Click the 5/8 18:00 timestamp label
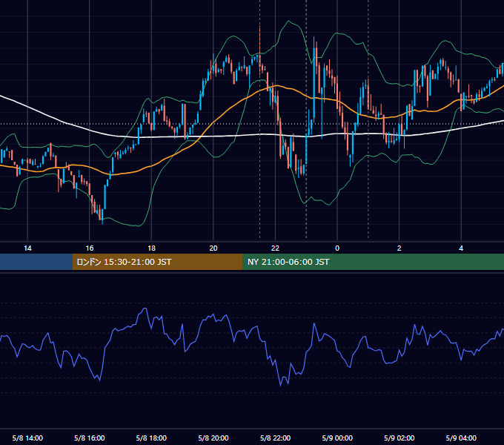This screenshot has width=504, height=445. [151, 438]
